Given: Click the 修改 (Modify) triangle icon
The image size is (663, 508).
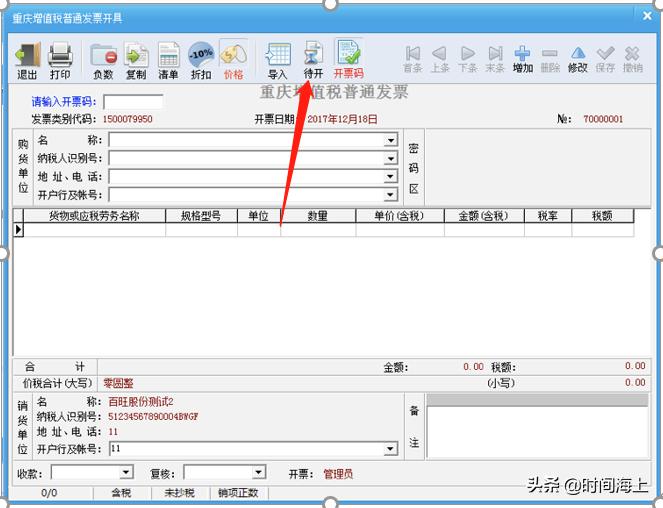Looking at the screenshot, I should pos(578,59).
